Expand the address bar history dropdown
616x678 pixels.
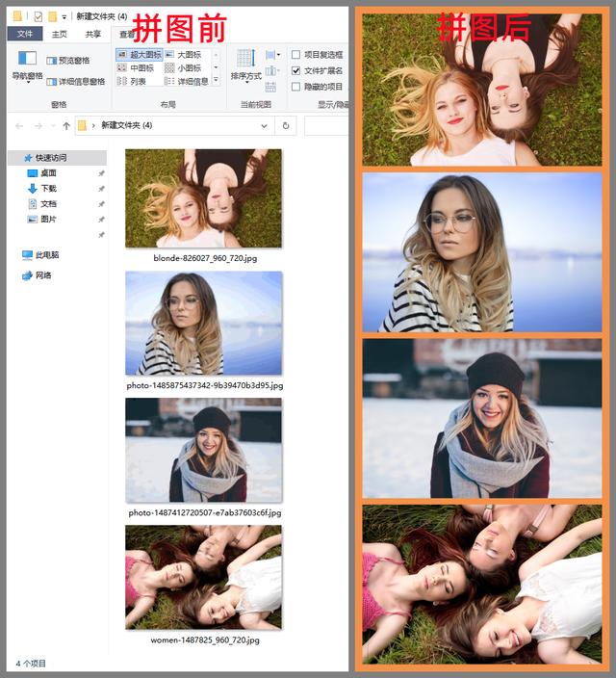click(264, 125)
